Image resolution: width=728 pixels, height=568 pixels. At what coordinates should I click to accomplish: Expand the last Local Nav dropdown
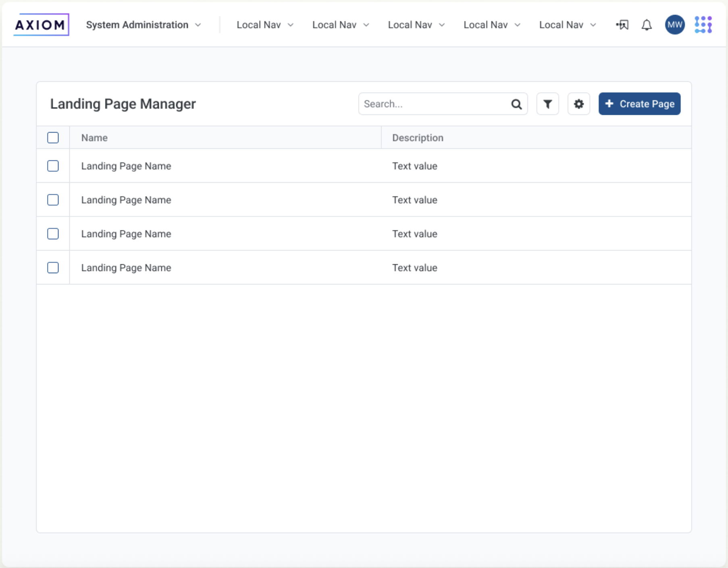point(593,25)
